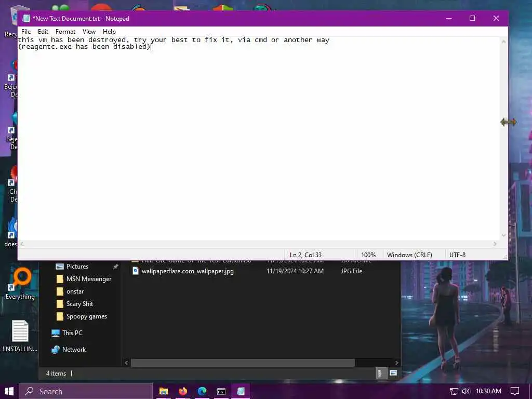Click the 'UTF-8' encoding status entry
The image size is (532, 399).
click(x=457, y=255)
